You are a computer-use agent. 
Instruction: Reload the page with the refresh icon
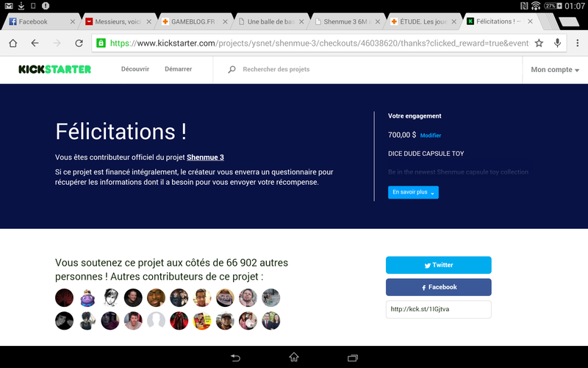(79, 43)
